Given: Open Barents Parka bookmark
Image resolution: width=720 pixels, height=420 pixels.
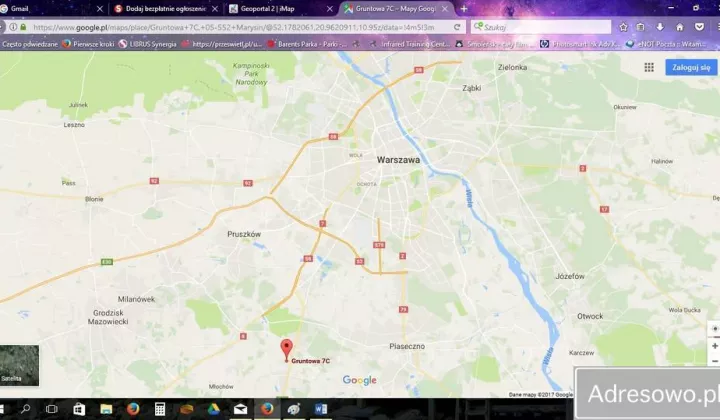Looking at the screenshot, I should coord(307,44).
